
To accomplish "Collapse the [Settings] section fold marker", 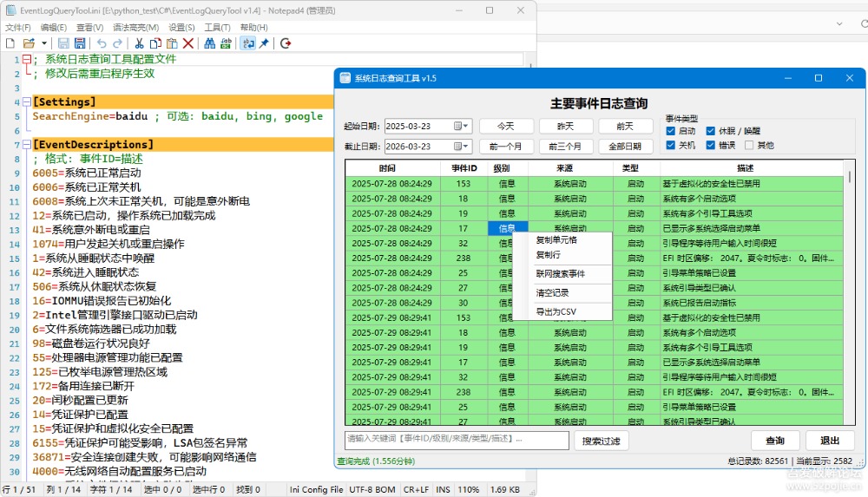I will [26, 102].
